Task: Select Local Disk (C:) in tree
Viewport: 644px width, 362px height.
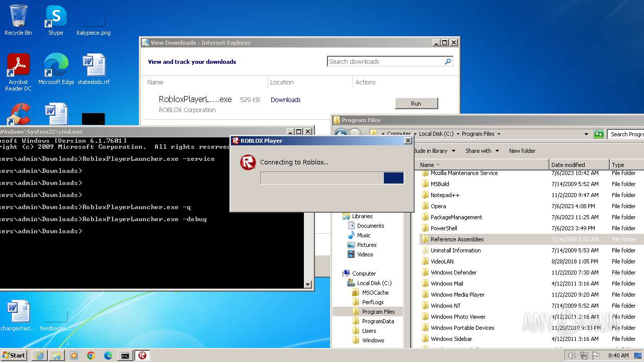Action: tap(374, 283)
